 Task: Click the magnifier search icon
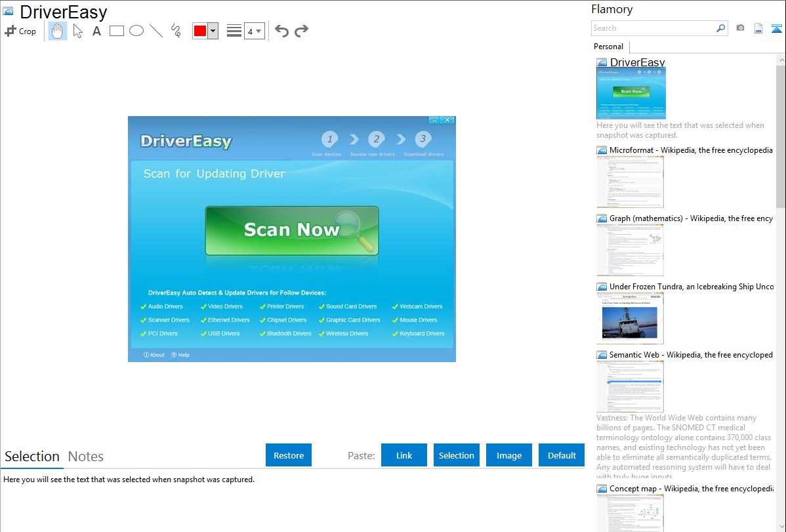(x=721, y=28)
